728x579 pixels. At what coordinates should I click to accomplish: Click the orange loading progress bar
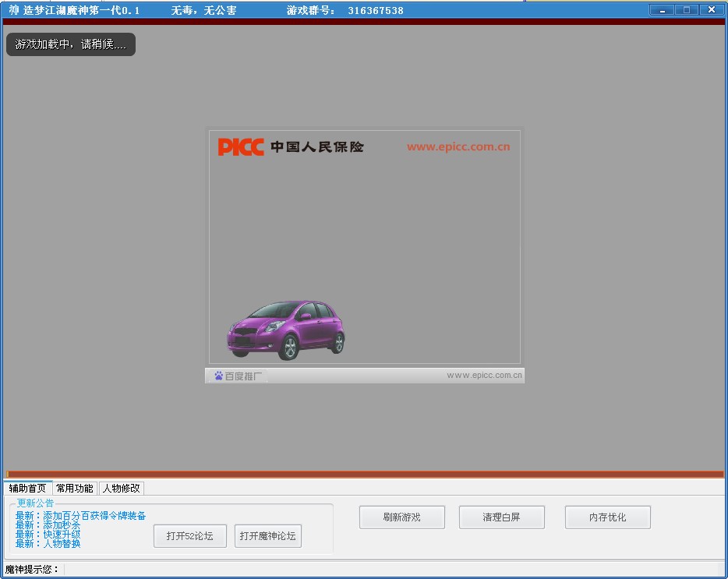[365, 474]
